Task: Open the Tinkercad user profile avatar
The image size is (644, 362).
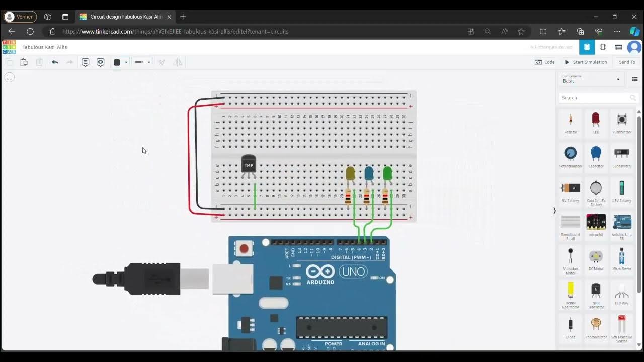Action: pos(634,47)
